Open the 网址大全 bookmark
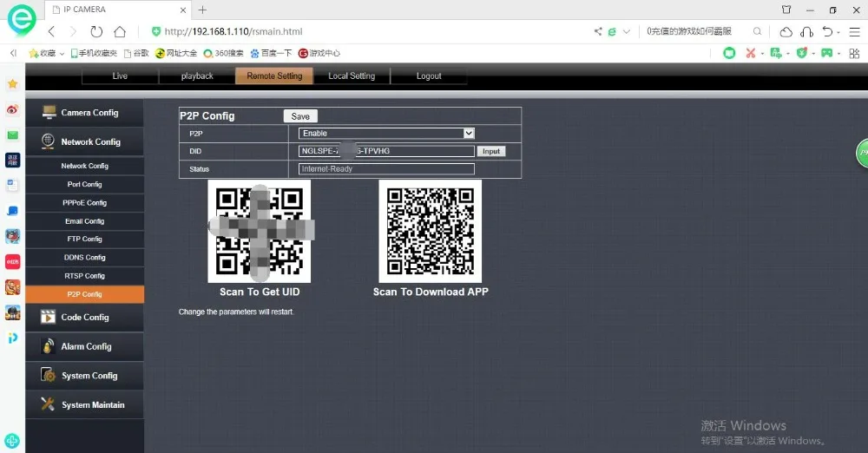868x453 pixels. click(x=176, y=53)
